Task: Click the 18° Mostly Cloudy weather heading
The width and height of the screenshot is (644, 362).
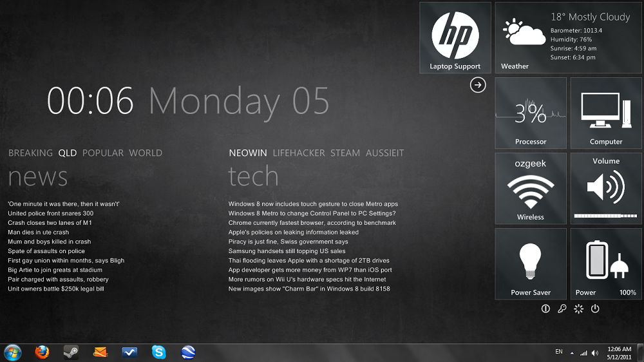Action: 590,17
